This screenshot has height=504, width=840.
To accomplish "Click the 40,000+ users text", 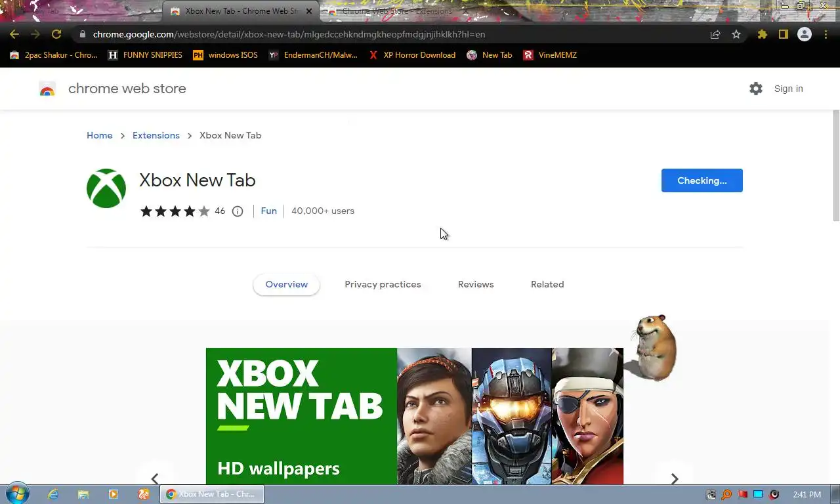I will click(x=323, y=211).
